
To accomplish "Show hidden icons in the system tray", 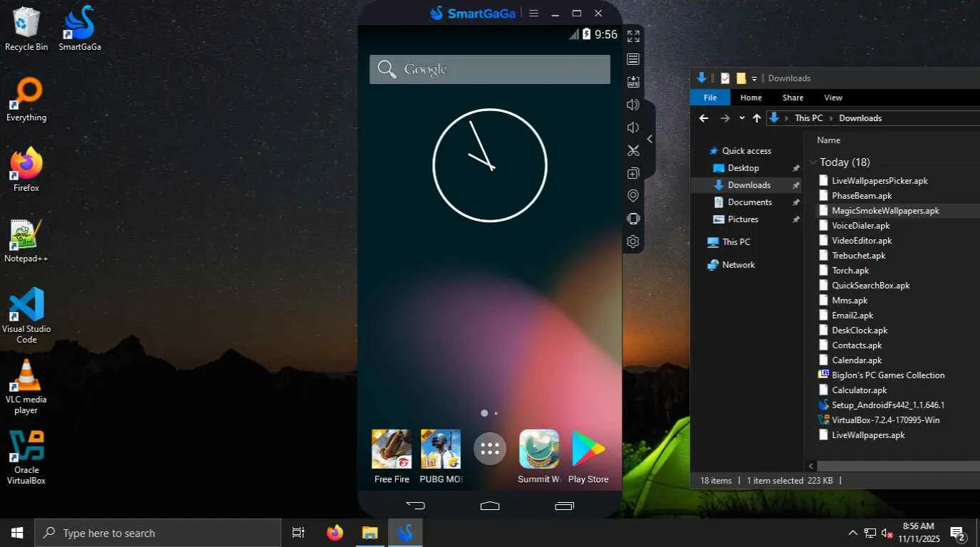I will click(x=853, y=533).
